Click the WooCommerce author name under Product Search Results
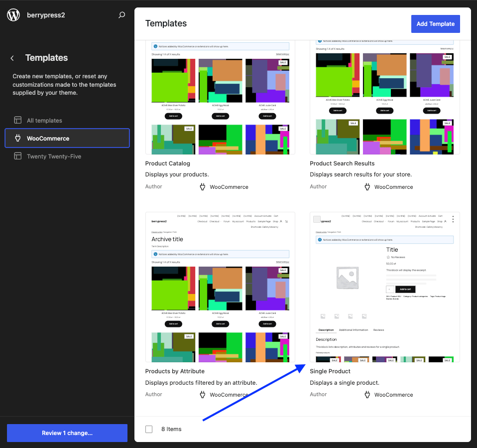 [393, 187]
